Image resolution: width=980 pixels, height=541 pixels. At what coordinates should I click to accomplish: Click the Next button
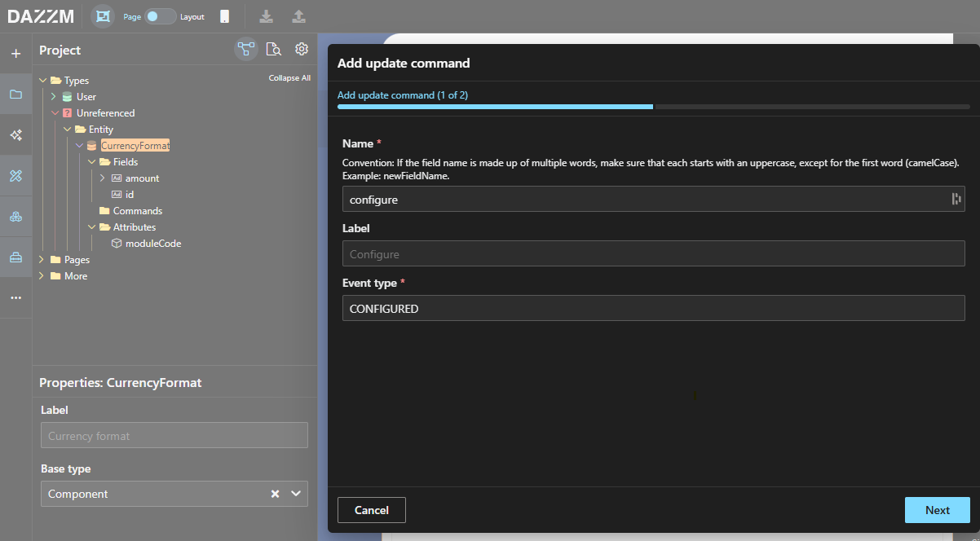point(937,510)
